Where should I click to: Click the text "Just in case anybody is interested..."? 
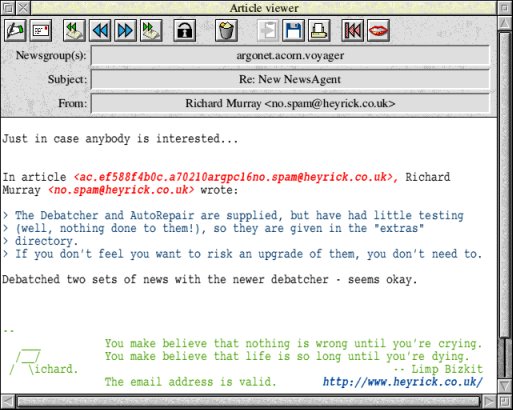[120, 139]
